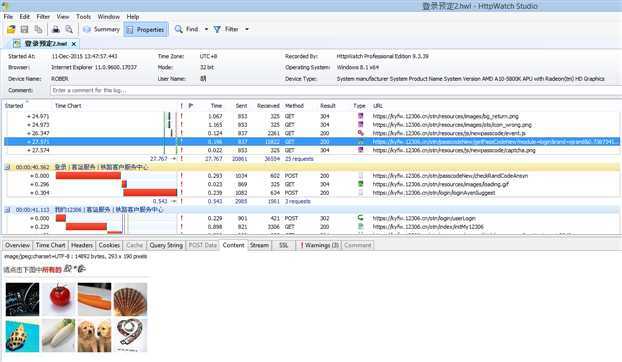
Task: Click the Method column header
Action: [294, 106]
